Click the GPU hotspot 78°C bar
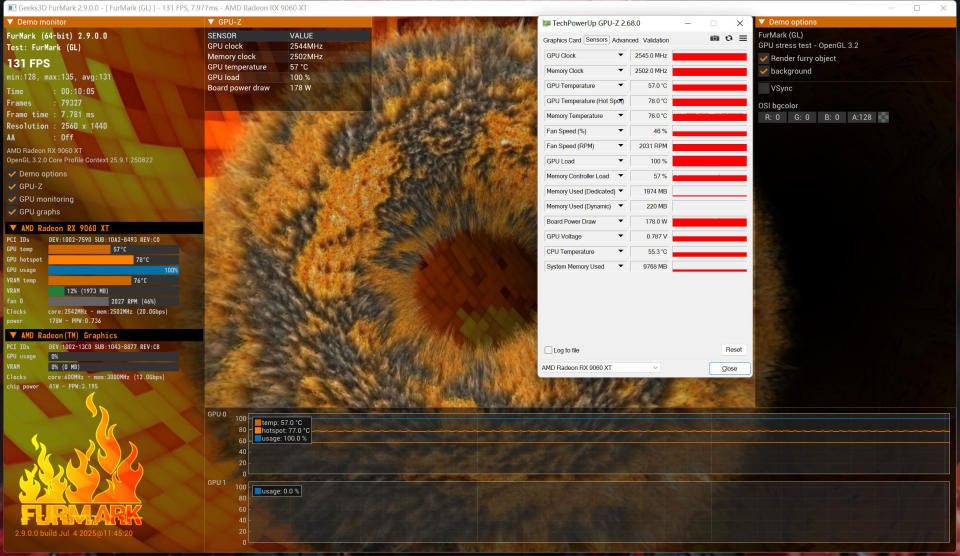Screen dimensions: 960x556 (x=113, y=260)
